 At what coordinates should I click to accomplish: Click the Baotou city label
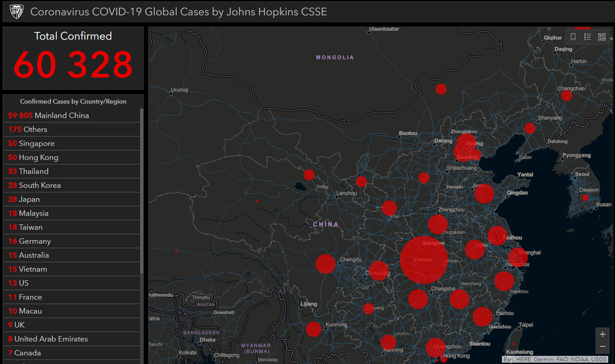pyautogui.click(x=408, y=133)
